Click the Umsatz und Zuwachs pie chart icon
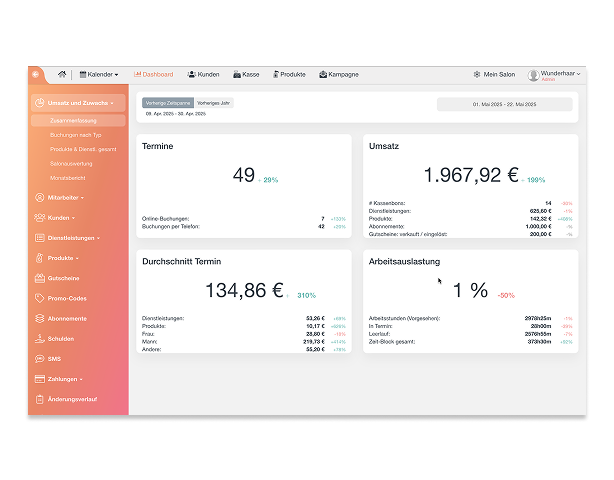The width and height of the screenshot is (614, 480). click(40, 103)
